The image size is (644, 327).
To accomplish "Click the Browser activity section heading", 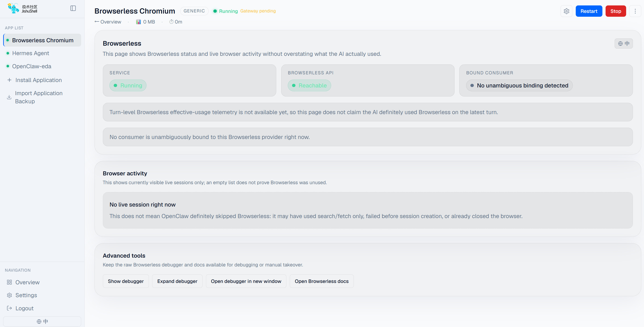I will pyautogui.click(x=125, y=174).
